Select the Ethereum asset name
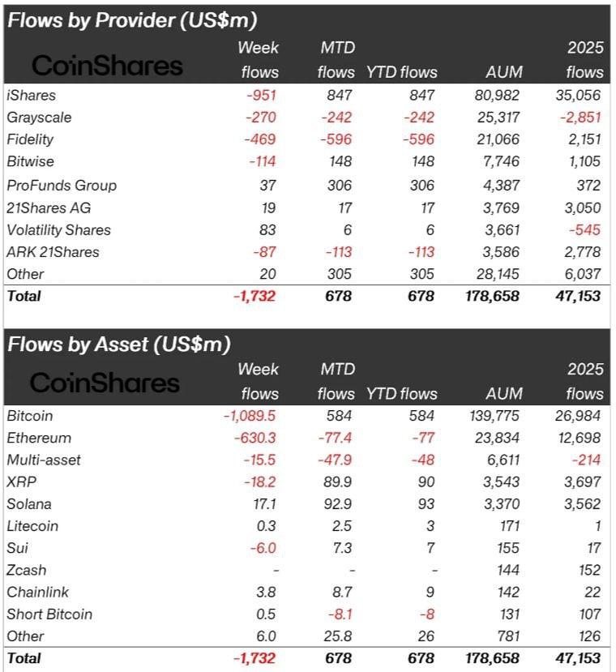The image size is (616, 672). [39, 438]
